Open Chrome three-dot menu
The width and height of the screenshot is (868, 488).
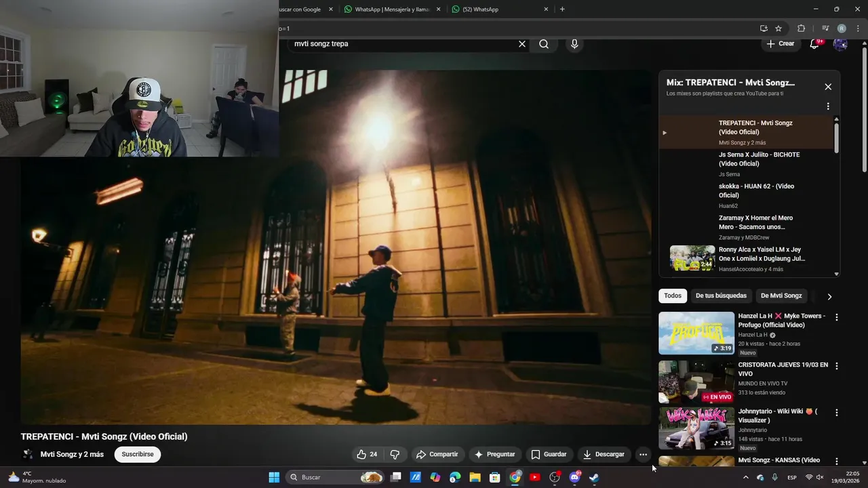pos(859,28)
